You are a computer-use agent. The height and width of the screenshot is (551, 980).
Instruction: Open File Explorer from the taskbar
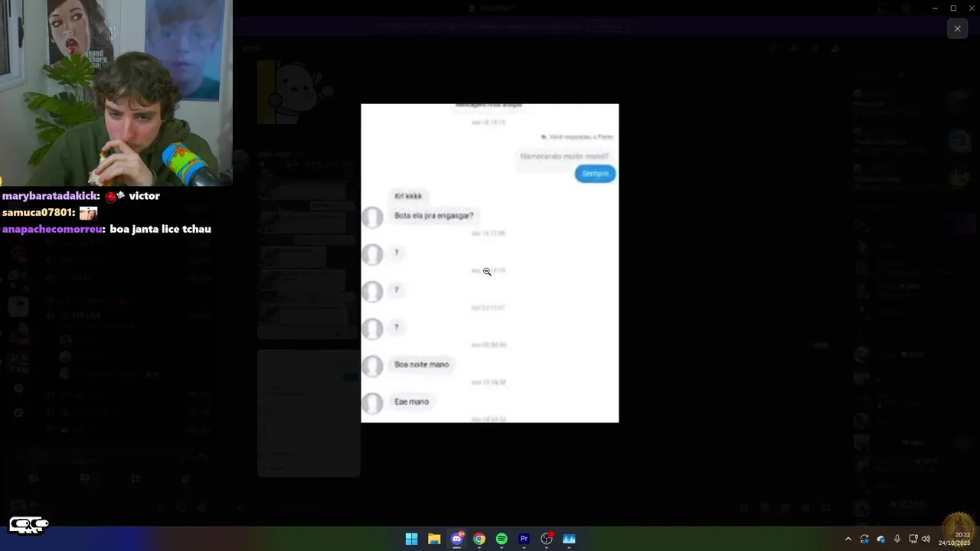[434, 539]
